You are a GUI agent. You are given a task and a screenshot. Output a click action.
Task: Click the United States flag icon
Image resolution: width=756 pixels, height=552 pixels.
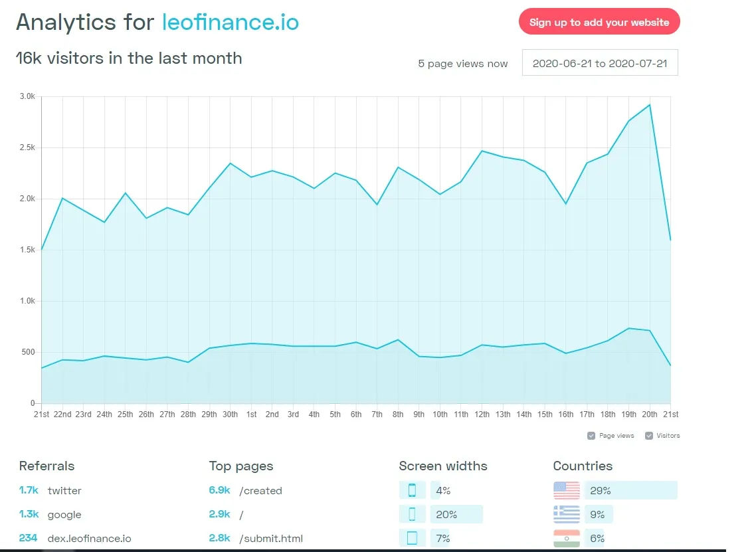[567, 490]
